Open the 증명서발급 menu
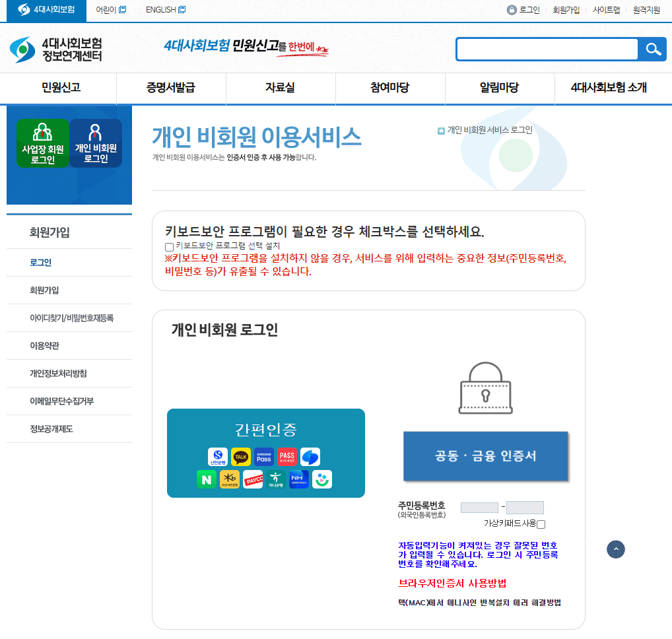Image resolution: width=672 pixels, height=639 pixels. pyautogui.click(x=170, y=89)
